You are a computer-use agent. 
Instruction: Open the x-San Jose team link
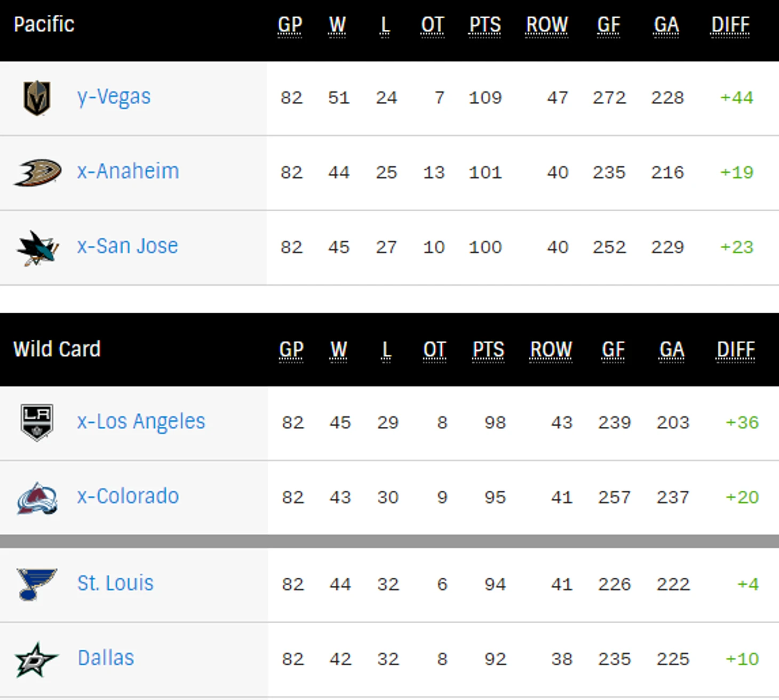128,246
